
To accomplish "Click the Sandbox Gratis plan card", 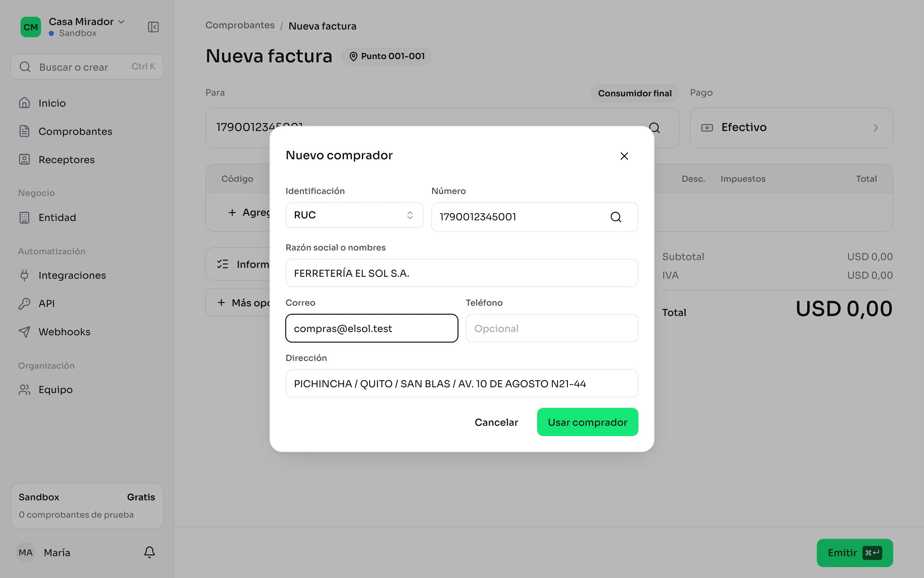I will (x=87, y=506).
